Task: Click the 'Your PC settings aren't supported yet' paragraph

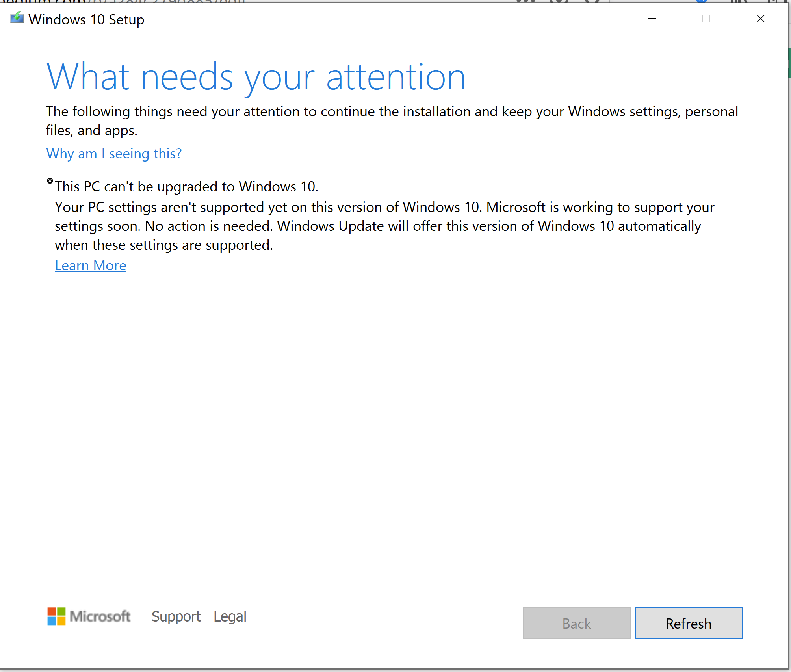Action: pyautogui.click(x=384, y=226)
